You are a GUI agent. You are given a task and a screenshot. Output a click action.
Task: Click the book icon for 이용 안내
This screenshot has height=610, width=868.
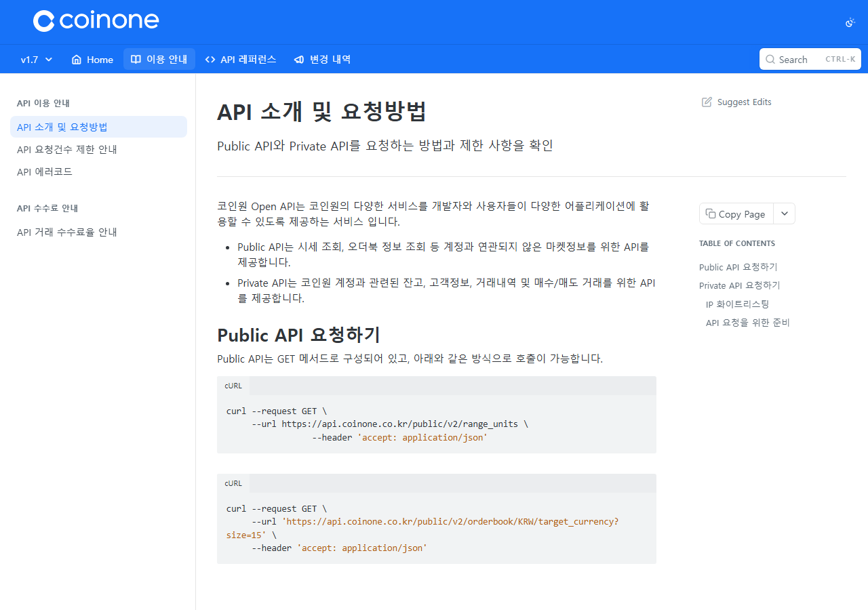[x=136, y=60]
